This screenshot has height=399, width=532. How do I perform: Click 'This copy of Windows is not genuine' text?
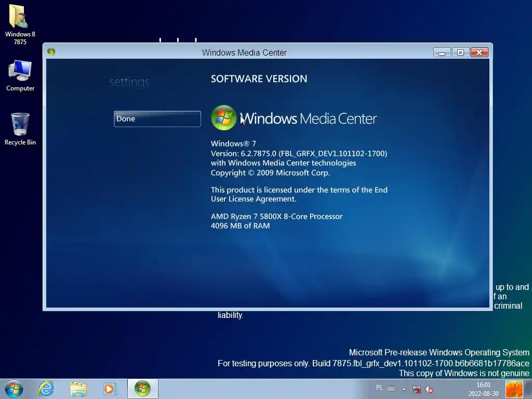464,373
